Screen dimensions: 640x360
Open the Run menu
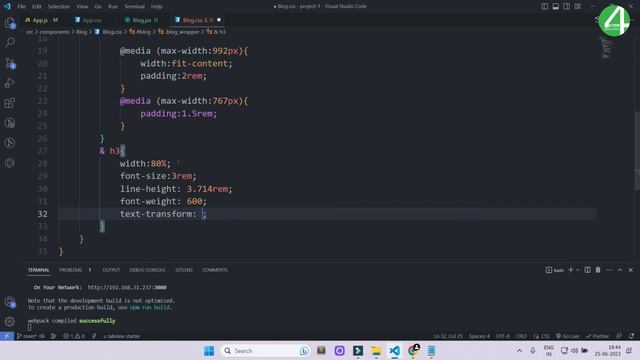pos(113,7)
